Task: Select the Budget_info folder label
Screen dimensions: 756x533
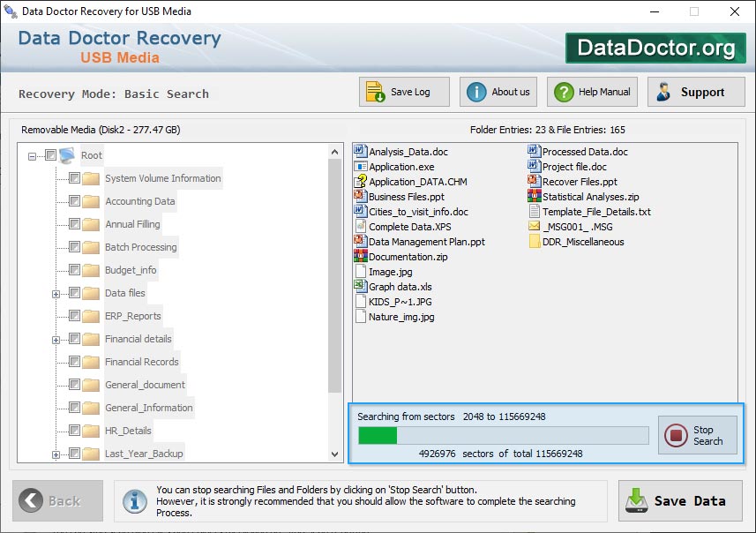Action: pyautogui.click(x=131, y=270)
